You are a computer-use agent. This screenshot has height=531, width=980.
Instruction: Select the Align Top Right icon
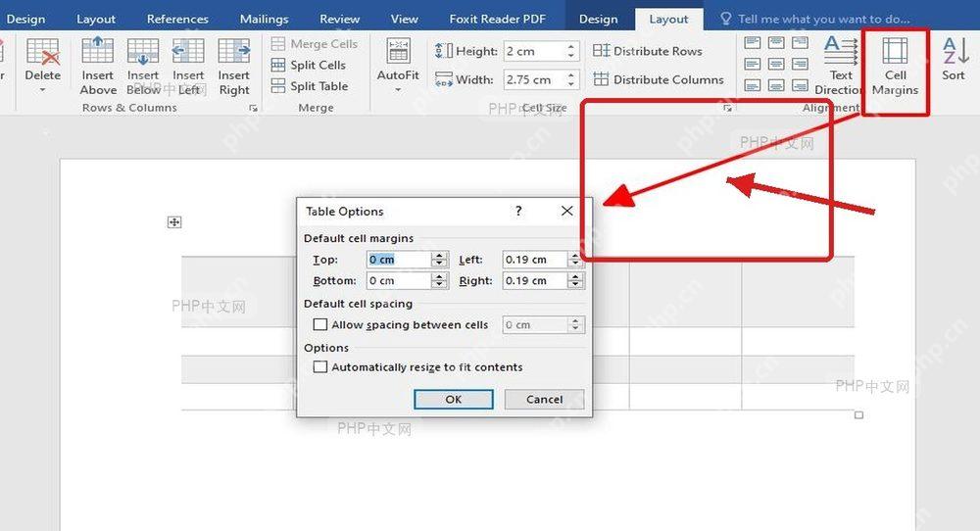click(x=800, y=43)
